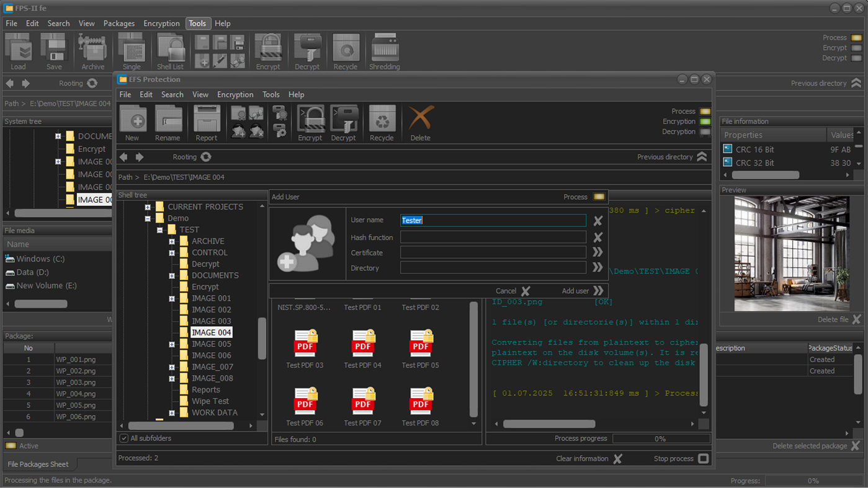868x488 pixels.
Task: Clear the User name field with X
Action: (597, 221)
